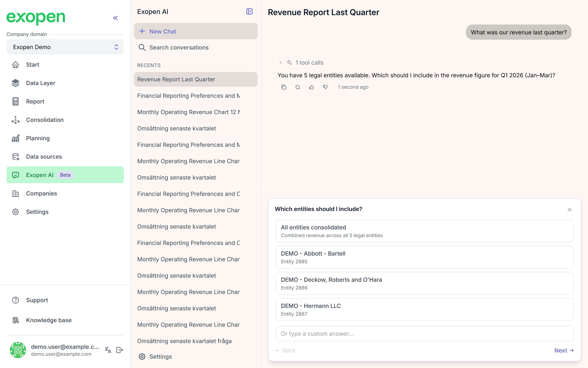Open Settings in the main sidebar

tap(65, 212)
